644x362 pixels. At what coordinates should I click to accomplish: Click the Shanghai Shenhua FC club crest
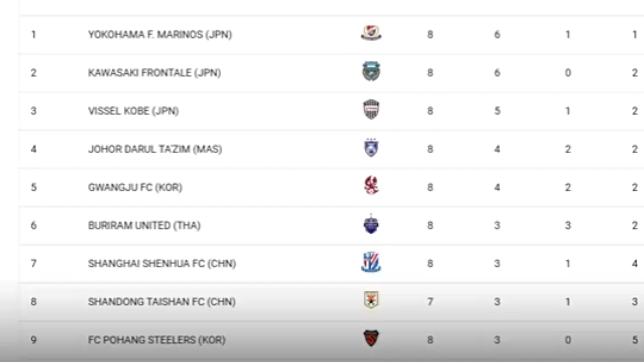371,262
